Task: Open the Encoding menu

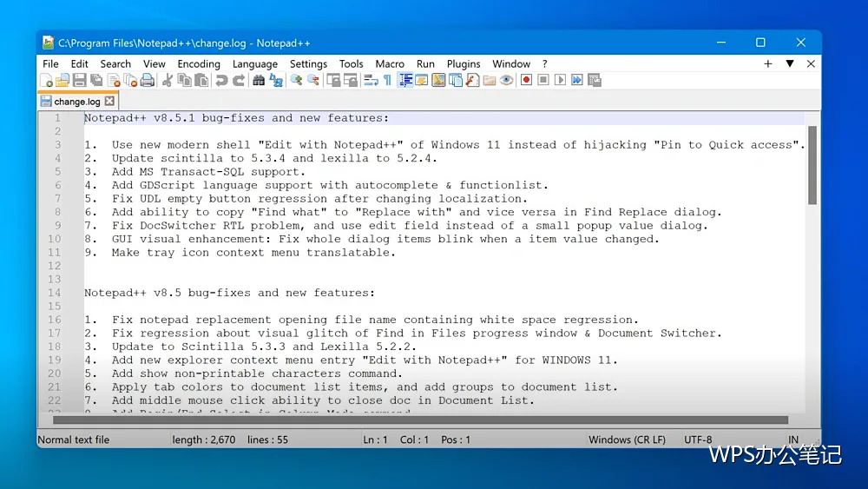Action: click(x=199, y=63)
